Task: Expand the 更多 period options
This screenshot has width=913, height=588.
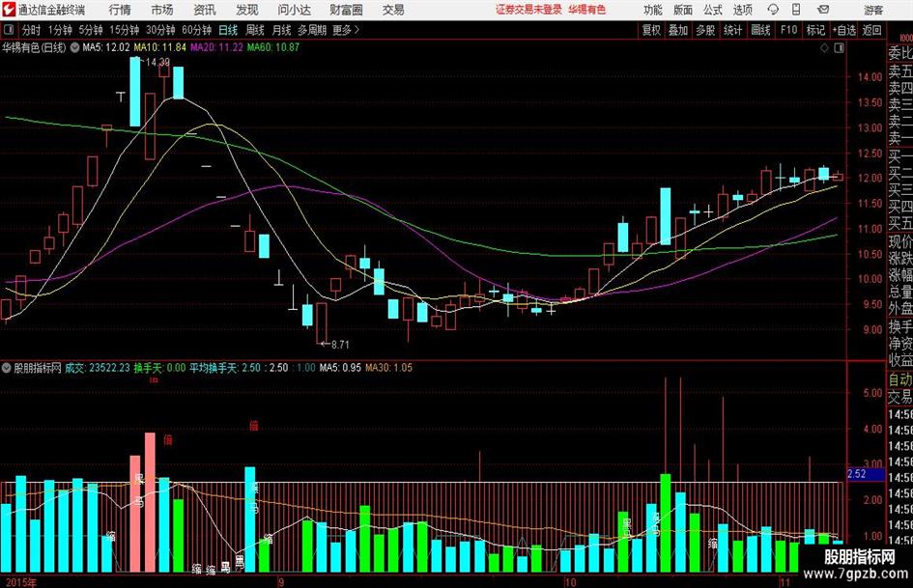Action: [x=347, y=30]
